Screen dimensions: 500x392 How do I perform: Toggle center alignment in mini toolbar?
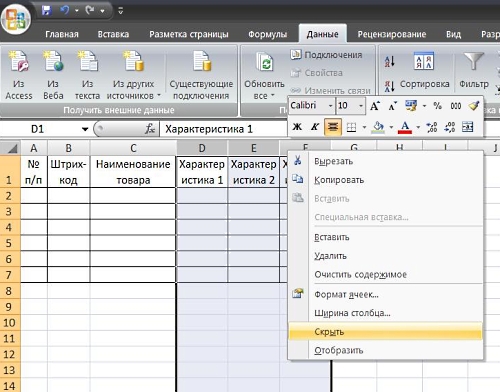(x=333, y=127)
